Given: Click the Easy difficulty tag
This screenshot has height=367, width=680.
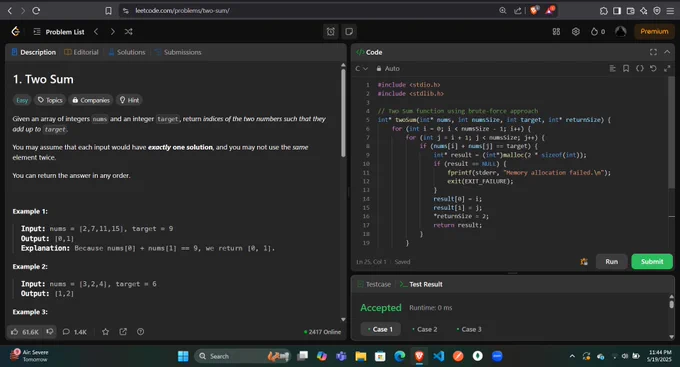Looking at the screenshot, I should (x=22, y=100).
